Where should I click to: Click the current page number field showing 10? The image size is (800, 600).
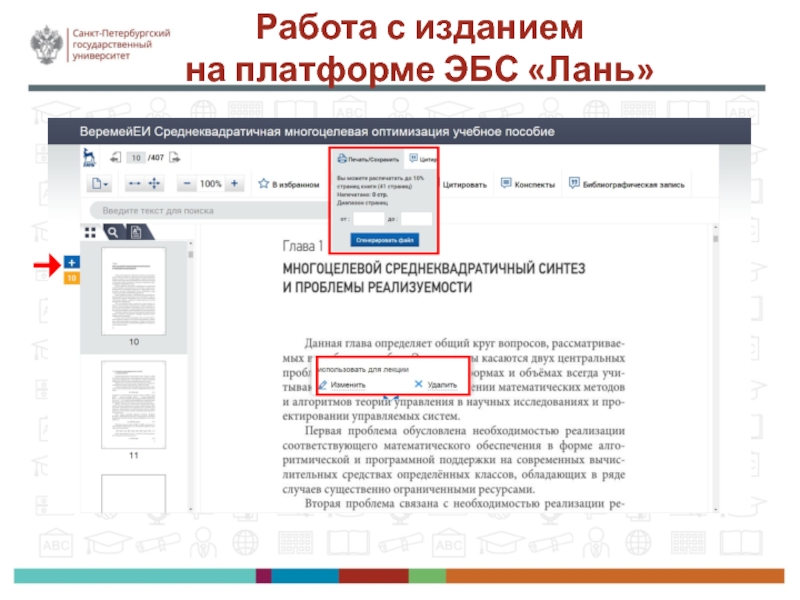pos(136,158)
